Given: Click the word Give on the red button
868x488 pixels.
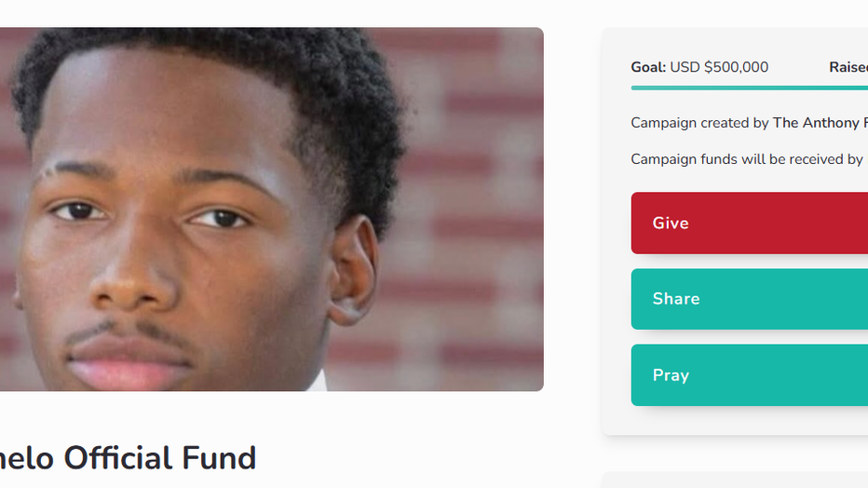Looking at the screenshot, I should click(x=671, y=223).
